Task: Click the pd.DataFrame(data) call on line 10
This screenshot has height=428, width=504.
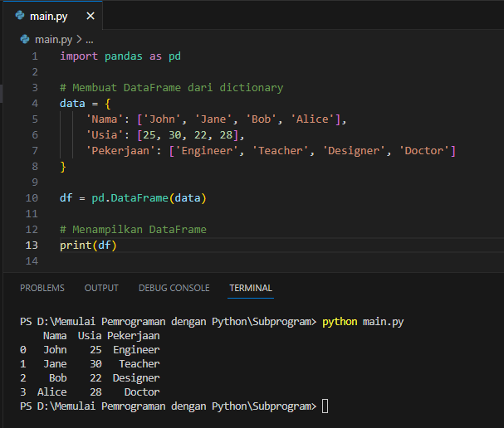Action: click(149, 198)
